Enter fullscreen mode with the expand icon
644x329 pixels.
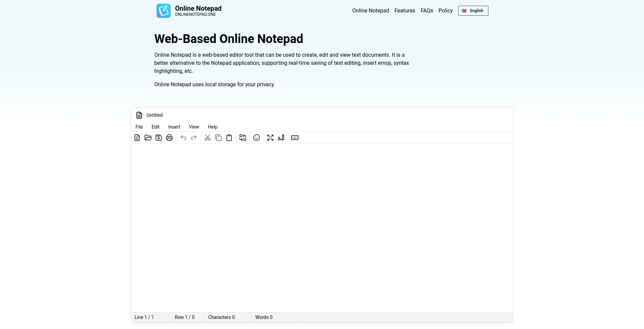270,138
